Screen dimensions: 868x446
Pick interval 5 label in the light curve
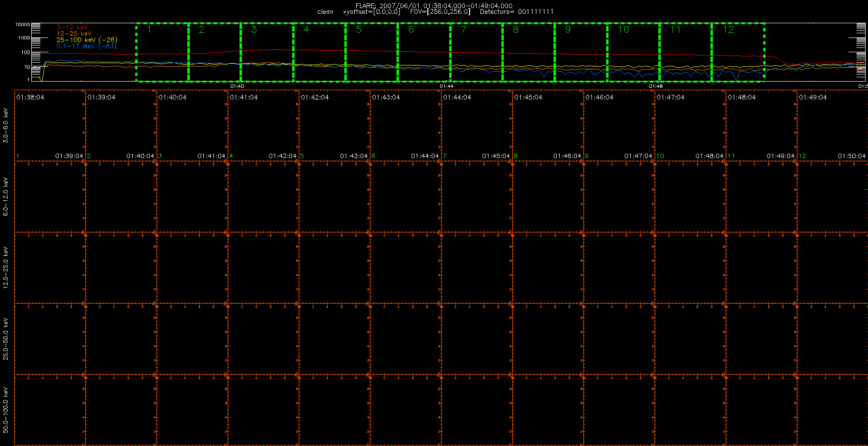359,29
